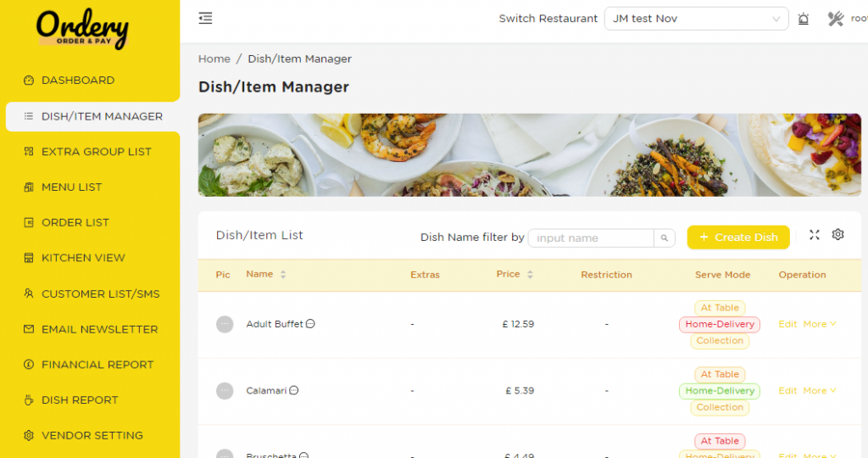Click the Dish Report cup icon
The width and height of the screenshot is (868, 458).
29,399
